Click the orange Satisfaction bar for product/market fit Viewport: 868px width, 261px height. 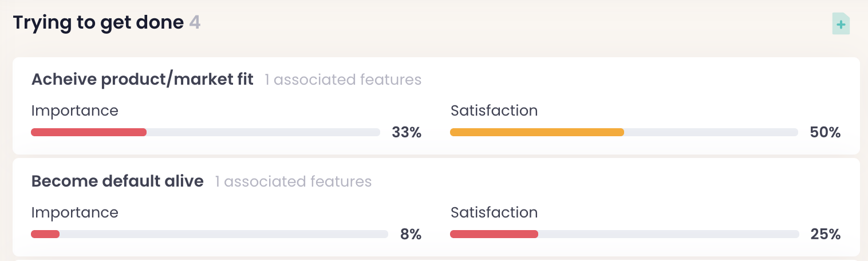(536, 132)
